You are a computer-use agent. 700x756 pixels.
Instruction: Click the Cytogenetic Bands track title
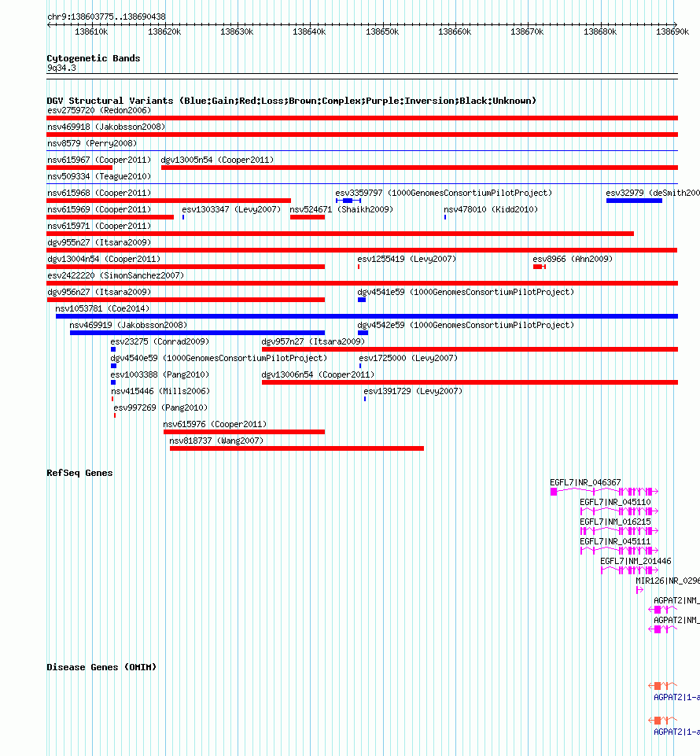94,58
